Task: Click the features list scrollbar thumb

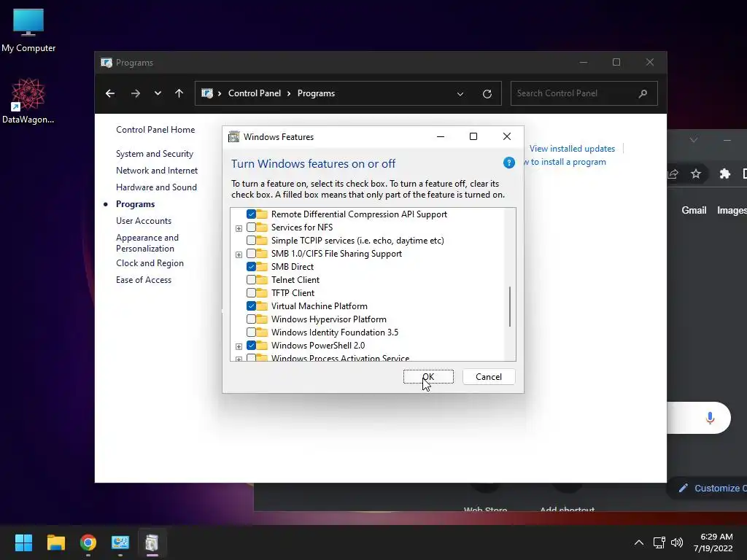Action: [x=510, y=307]
